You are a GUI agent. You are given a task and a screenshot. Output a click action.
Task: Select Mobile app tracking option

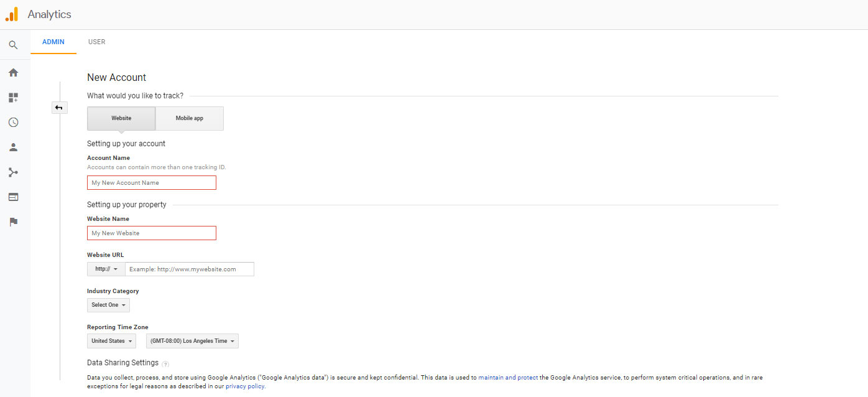[190, 118]
